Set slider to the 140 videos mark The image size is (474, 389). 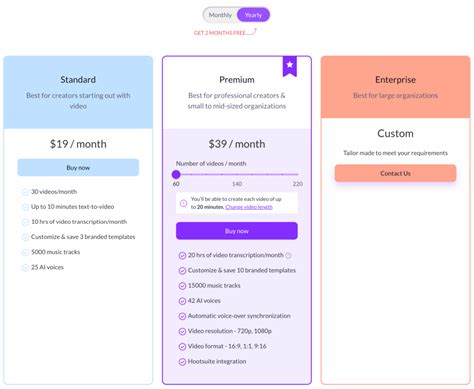tap(237, 174)
